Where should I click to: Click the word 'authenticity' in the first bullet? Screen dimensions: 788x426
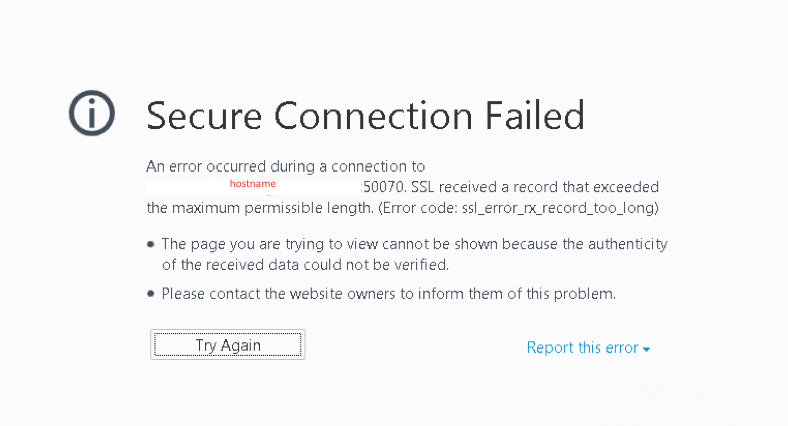tap(628, 244)
